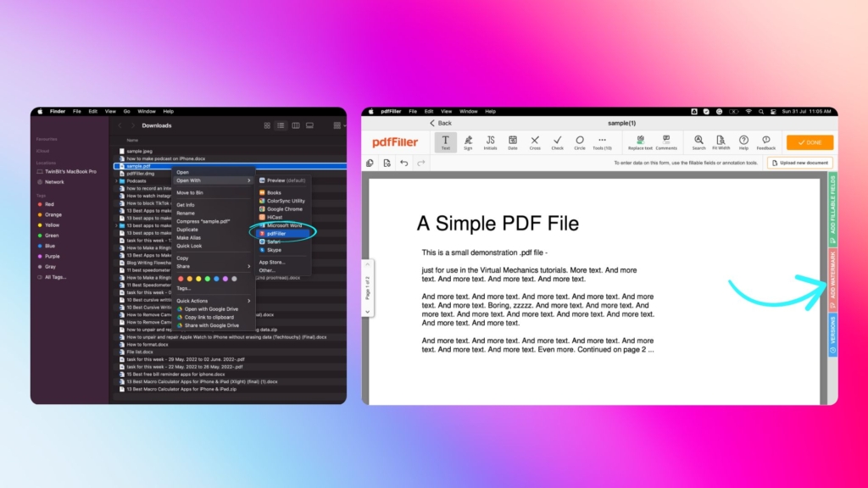
Task: Select the Circle tool
Action: click(x=580, y=142)
